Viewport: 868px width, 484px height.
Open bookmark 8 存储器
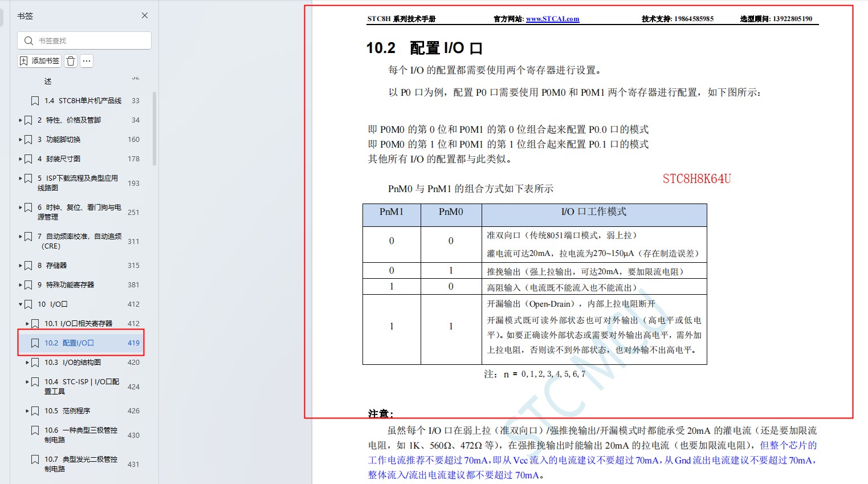pos(52,266)
